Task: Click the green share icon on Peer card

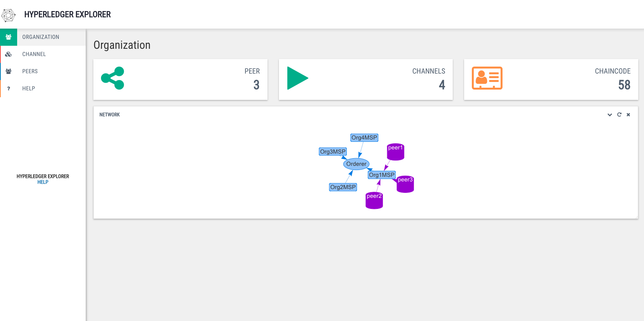Action: pyautogui.click(x=112, y=78)
